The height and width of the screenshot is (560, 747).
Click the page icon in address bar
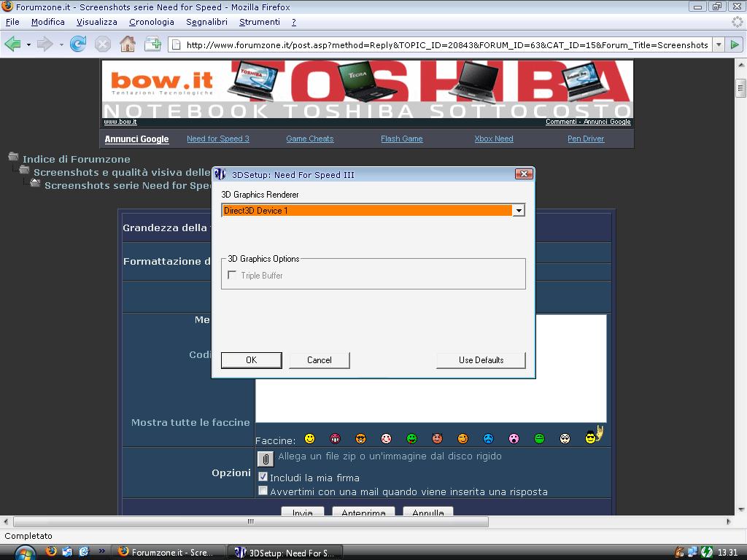pyautogui.click(x=177, y=44)
